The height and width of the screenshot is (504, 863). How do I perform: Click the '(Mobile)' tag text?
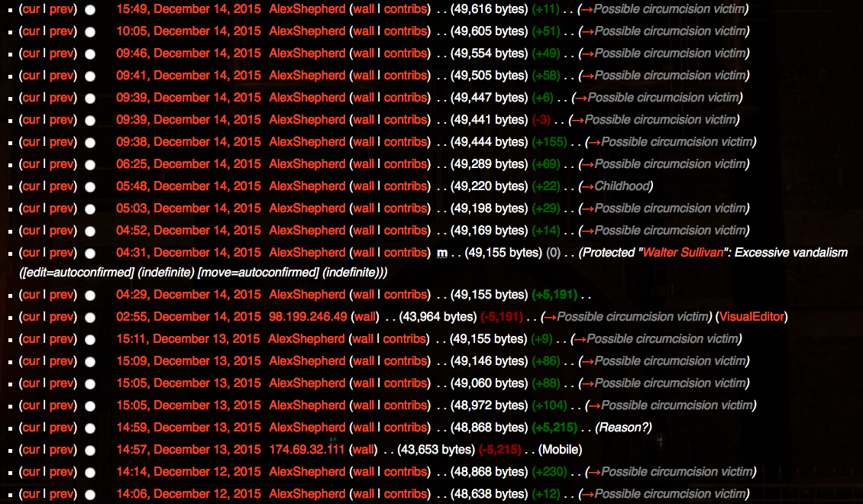[561, 450]
